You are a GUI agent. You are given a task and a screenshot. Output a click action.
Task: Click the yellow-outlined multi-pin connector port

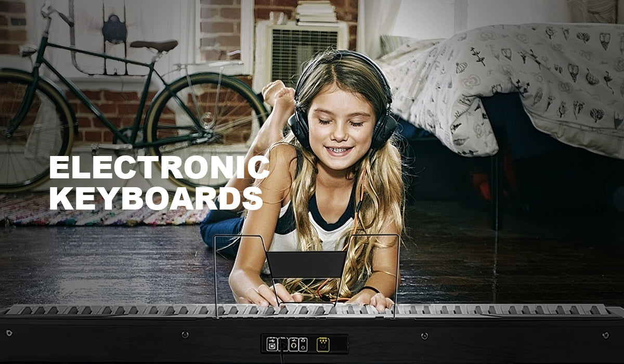tap(323, 344)
